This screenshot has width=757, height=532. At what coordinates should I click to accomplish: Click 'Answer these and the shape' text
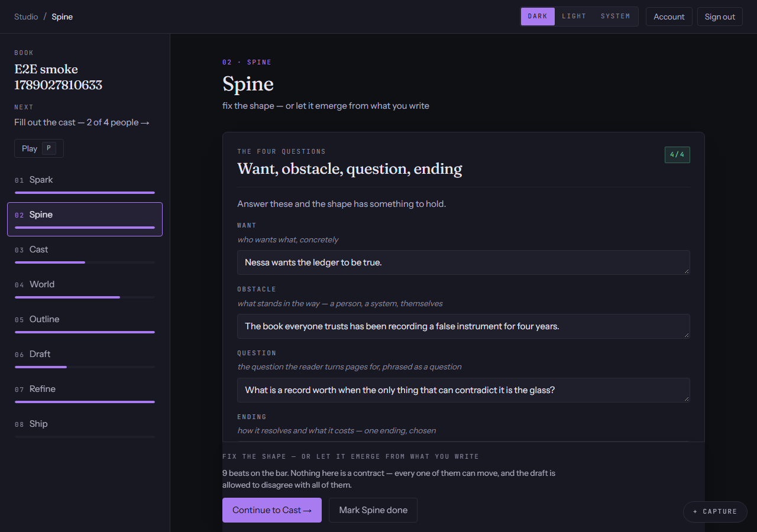341,204
